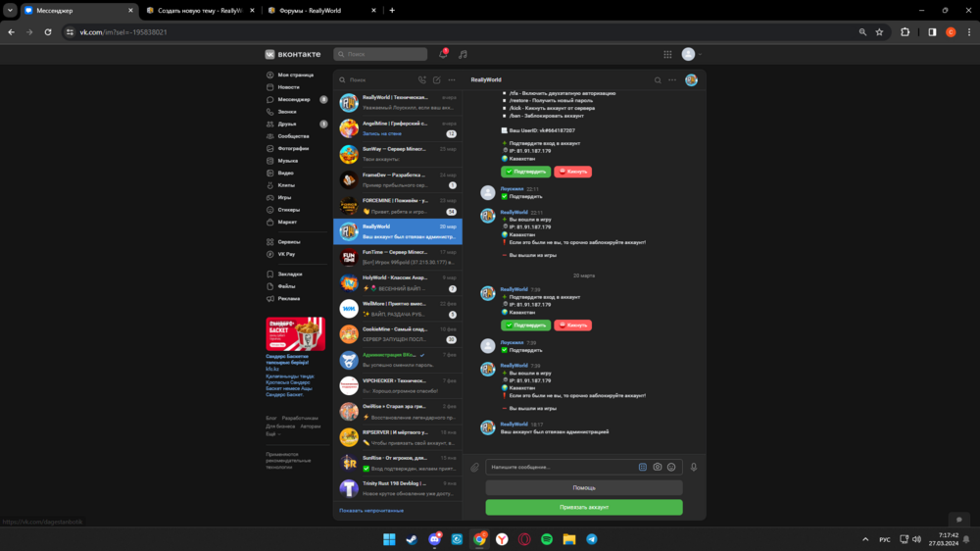This screenshot has width=980, height=551.
Task: Open Фотографии section icon in sidebar
Action: point(270,148)
